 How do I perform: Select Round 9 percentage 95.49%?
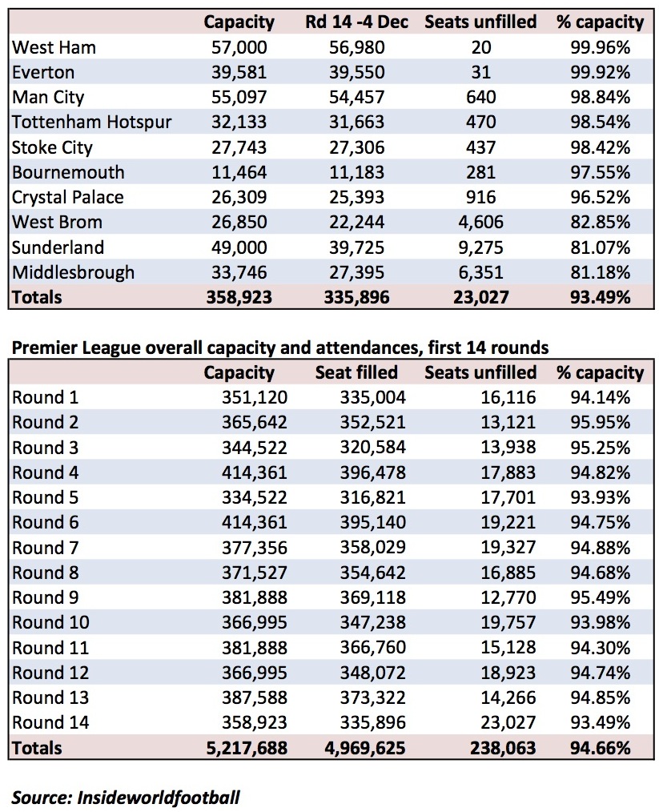[x=601, y=597]
